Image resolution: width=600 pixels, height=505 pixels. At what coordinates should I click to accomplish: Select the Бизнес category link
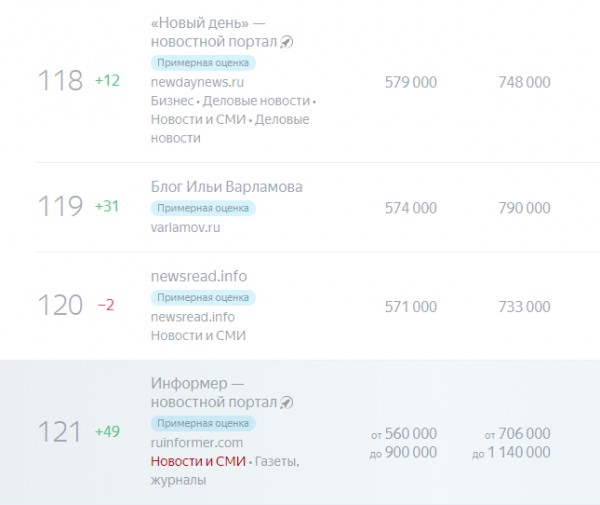[x=172, y=101]
